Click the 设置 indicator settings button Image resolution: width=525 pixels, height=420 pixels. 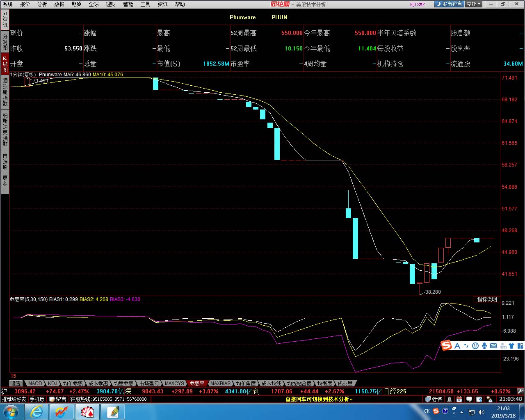[16, 383]
